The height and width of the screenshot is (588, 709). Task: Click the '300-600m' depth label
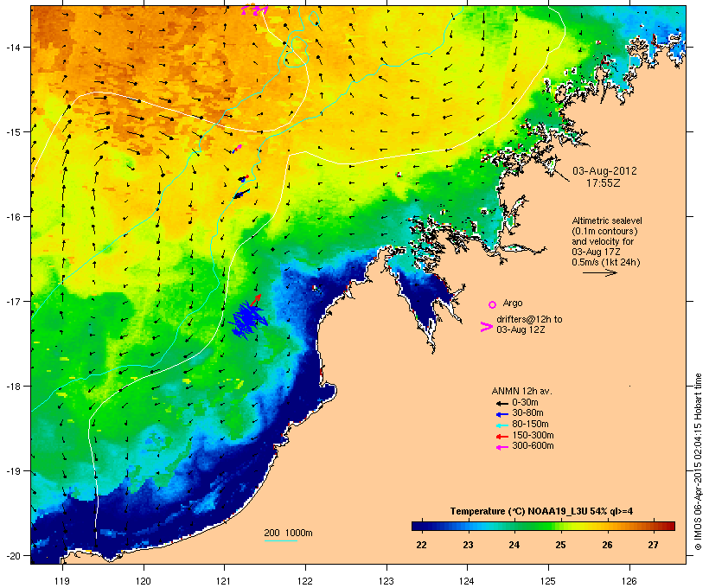point(533,446)
